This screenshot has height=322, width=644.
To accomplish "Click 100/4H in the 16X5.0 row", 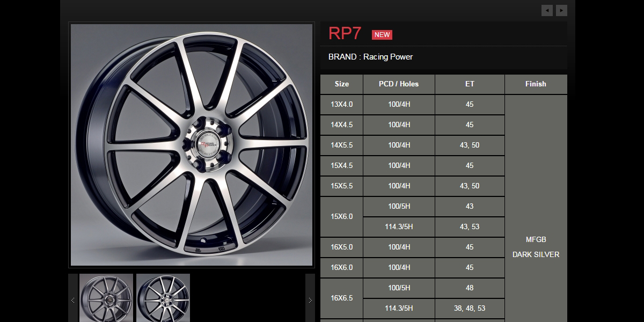I will (399, 247).
